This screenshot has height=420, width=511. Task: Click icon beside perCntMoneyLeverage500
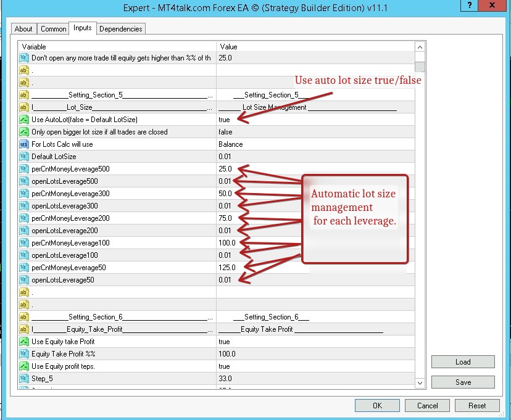[x=24, y=169]
